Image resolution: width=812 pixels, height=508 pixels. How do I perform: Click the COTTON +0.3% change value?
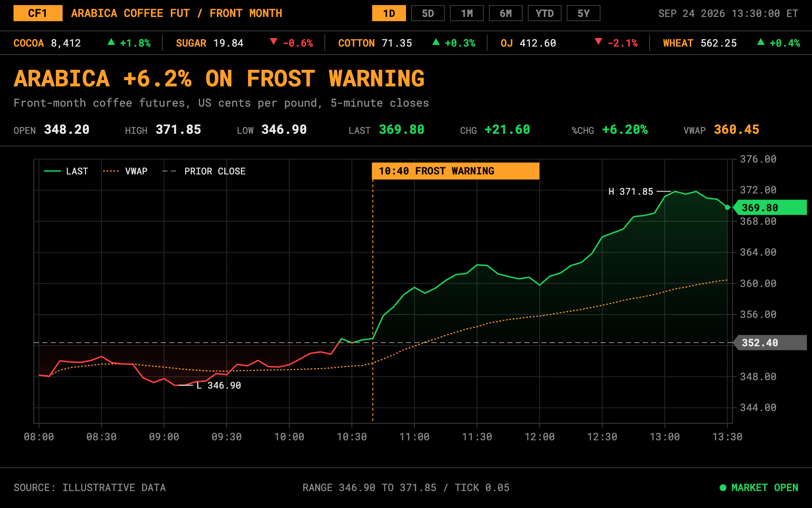pos(460,43)
